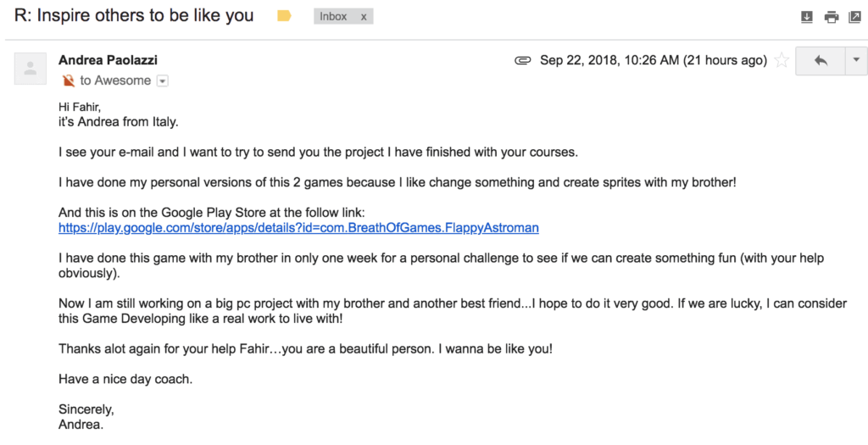The height and width of the screenshot is (445, 868).
Task: Click the Sep 22, 2018 timestamp
Action: 654,60
